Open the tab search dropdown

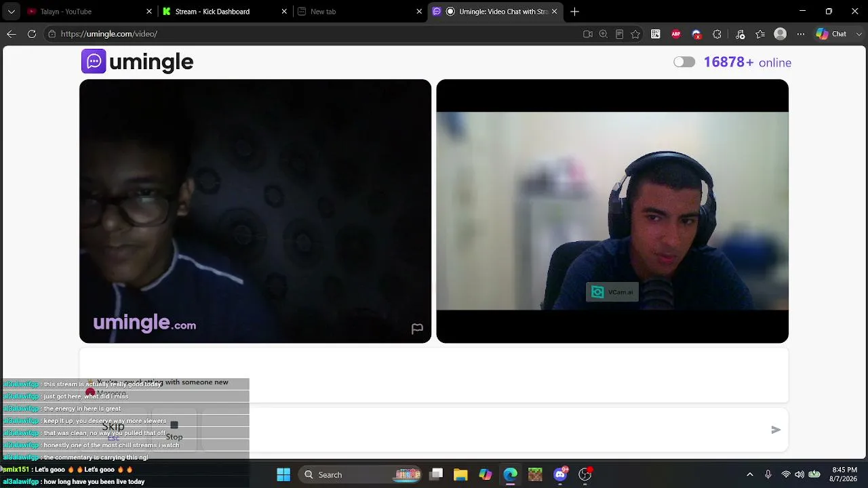point(11,12)
